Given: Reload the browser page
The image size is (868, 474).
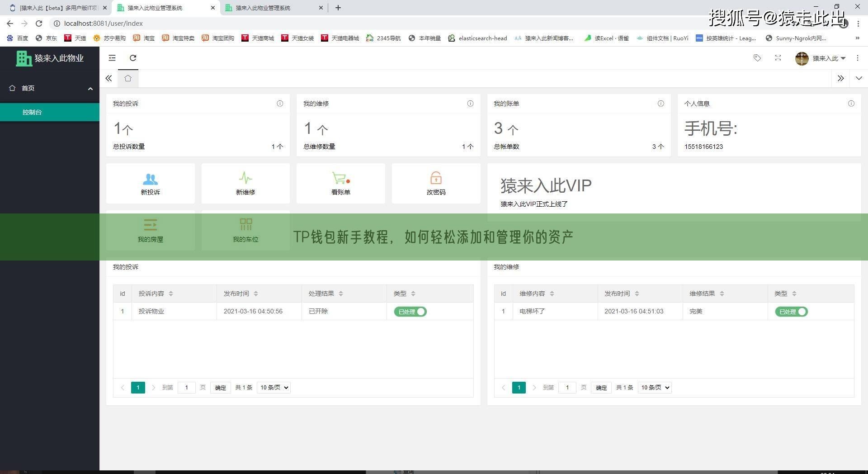Looking at the screenshot, I should coord(39,24).
